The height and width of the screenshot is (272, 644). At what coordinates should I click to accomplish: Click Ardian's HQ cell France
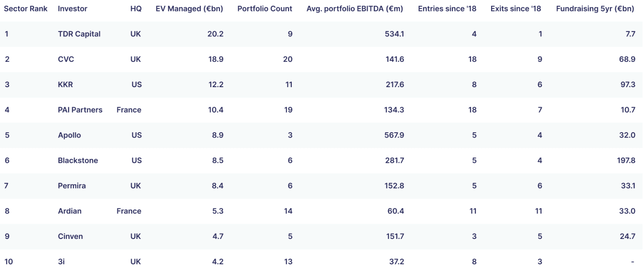click(x=129, y=211)
